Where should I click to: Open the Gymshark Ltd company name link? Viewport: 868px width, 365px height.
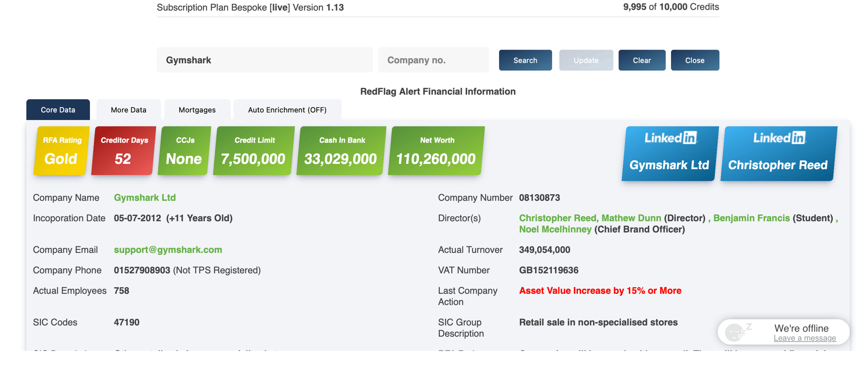(x=145, y=198)
